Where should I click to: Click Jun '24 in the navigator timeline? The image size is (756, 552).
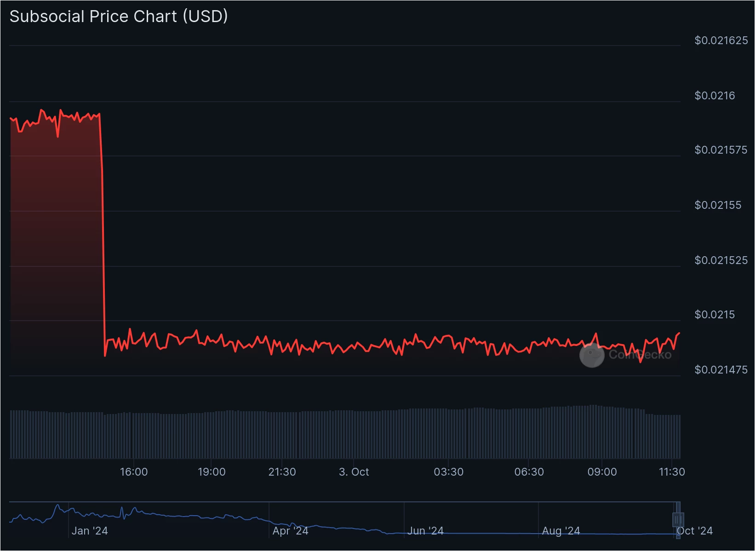(x=425, y=531)
